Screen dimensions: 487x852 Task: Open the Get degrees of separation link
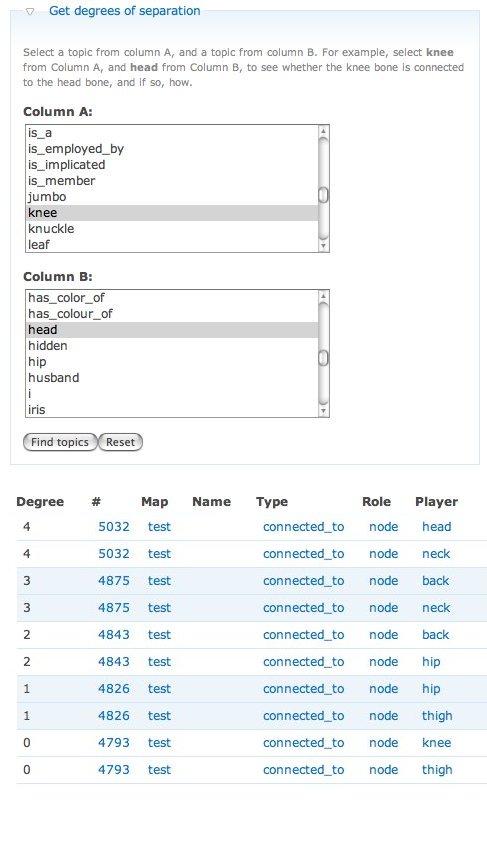[x=124, y=11]
